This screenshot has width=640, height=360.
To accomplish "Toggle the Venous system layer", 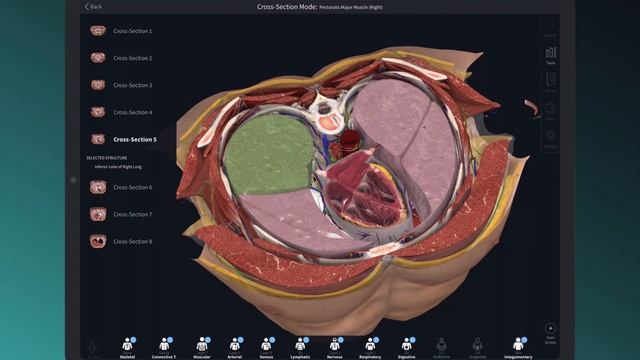I will (266, 347).
